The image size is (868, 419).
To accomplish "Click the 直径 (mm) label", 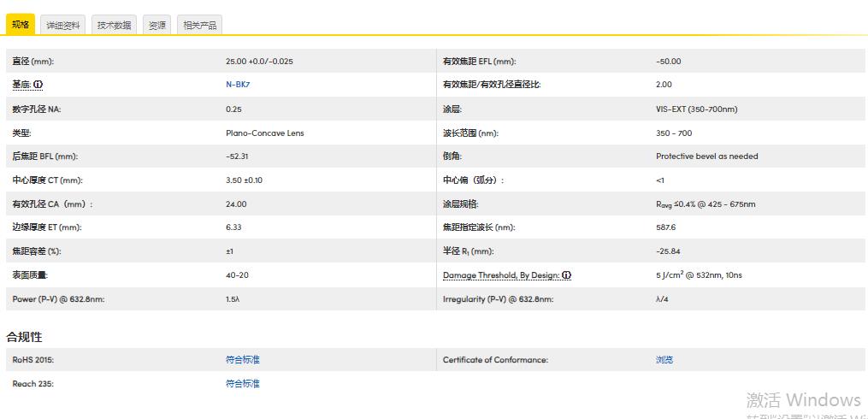I will [x=32, y=62].
